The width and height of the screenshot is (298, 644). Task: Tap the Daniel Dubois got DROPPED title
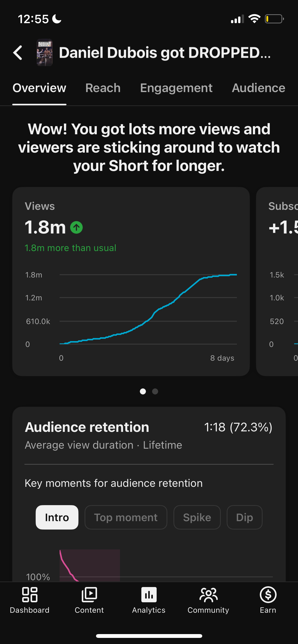click(165, 53)
